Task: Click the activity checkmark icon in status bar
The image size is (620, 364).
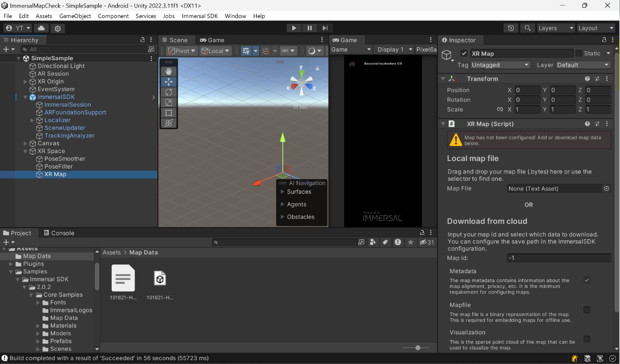Action: [x=612, y=358]
